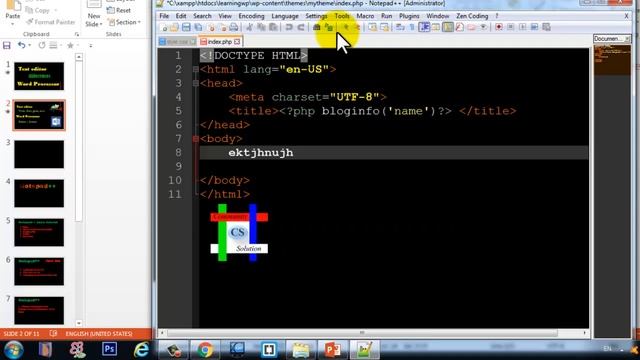The height and width of the screenshot is (360, 640).
Task: Open the Macro menu in Notepad++
Action: pyautogui.click(x=365, y=16)
